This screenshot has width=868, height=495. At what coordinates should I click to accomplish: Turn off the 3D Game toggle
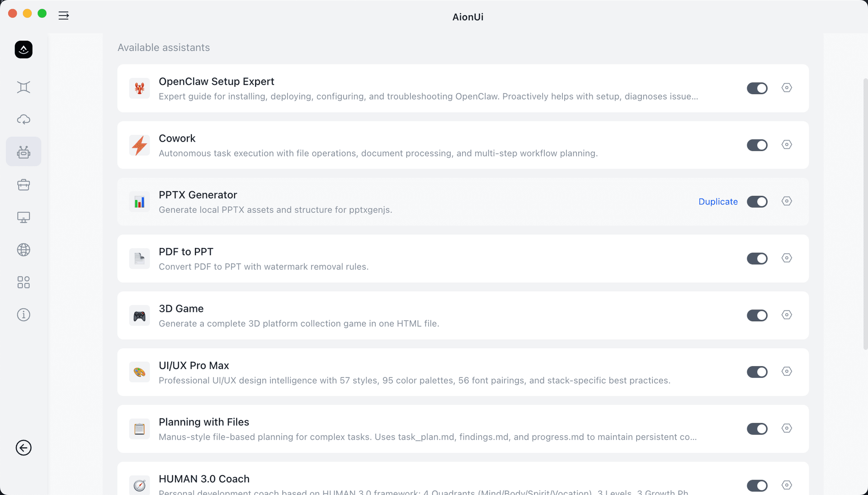tap(757, 315)
